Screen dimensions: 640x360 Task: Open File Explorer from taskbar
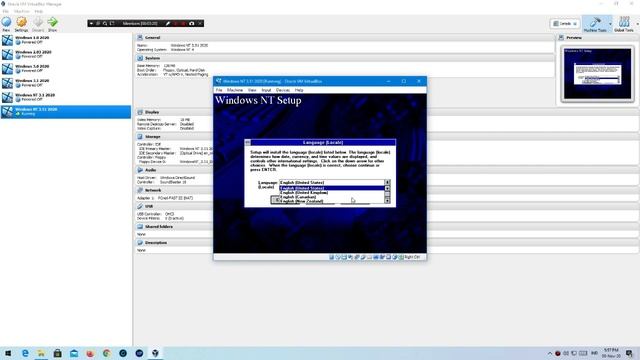pyautogui.click(x=41, y=353)
